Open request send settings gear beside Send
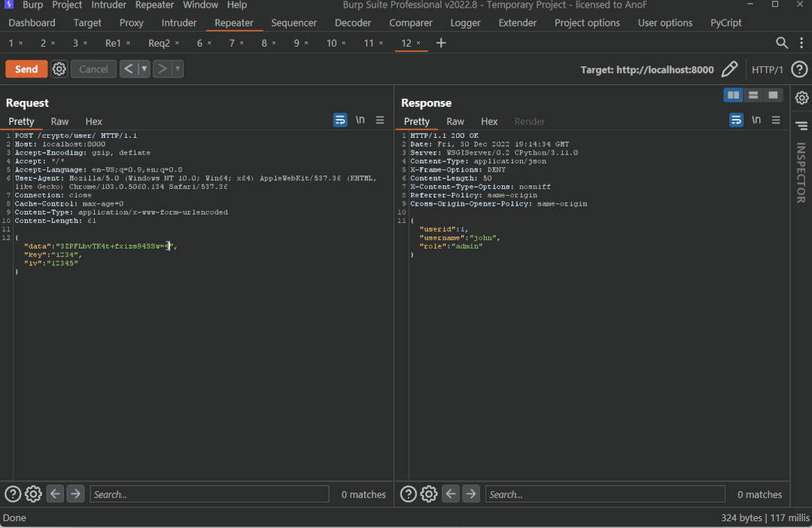This screenshot has width=812, height=528. pyautogui.click(x=59, y=69)
